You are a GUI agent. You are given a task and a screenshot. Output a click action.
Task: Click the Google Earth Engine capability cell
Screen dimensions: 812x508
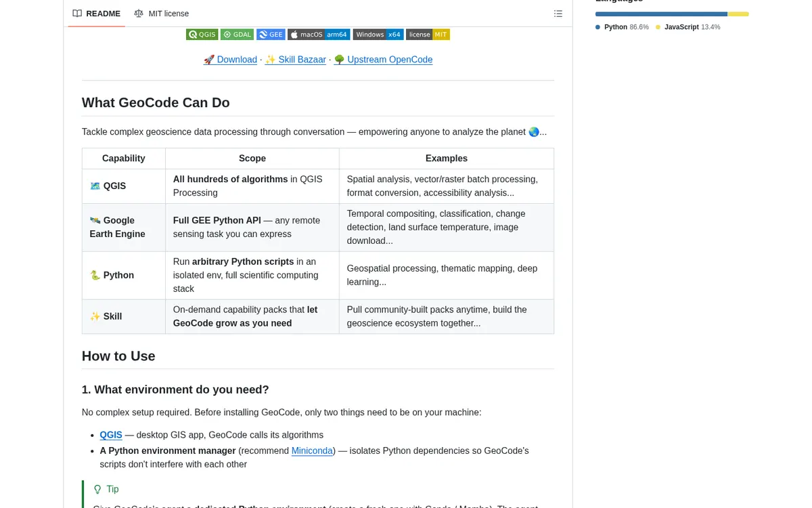click(x=124, y=227)
